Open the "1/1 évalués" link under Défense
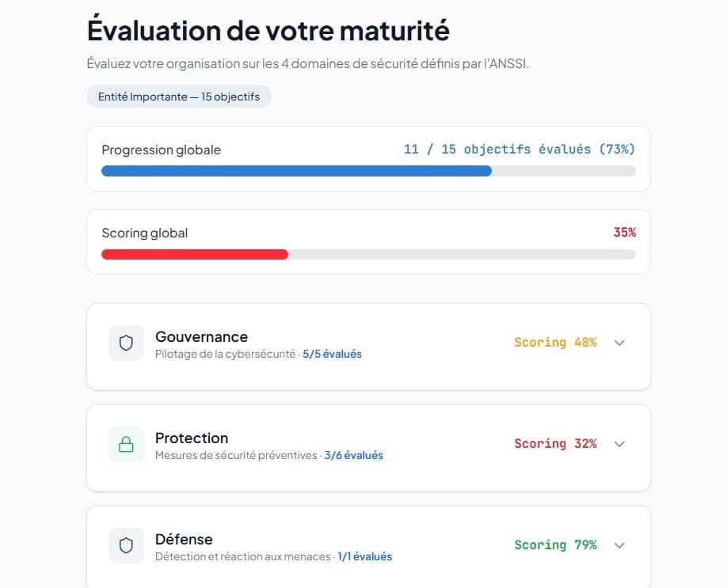 (365, 556)
